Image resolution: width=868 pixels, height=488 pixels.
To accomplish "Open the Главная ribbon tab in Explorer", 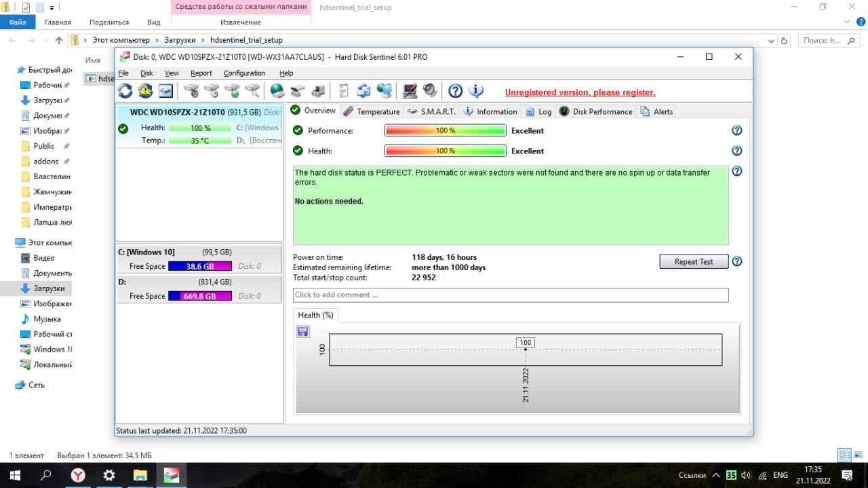I will tap(58, 22).
